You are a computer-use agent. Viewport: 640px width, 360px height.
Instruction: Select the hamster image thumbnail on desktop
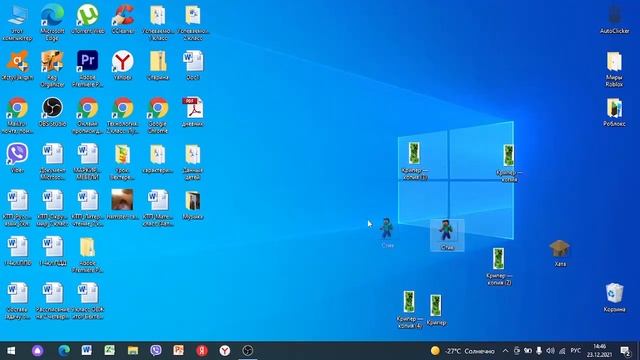122,205
